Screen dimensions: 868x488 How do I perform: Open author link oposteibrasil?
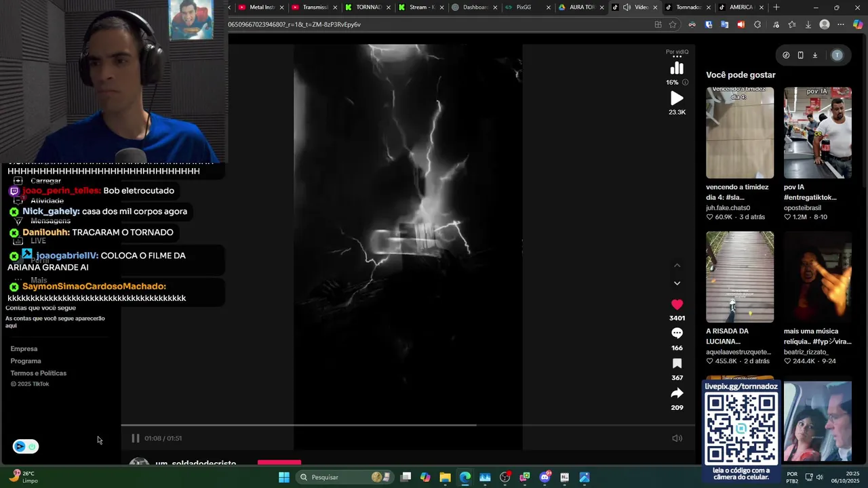tap(802, 208)
